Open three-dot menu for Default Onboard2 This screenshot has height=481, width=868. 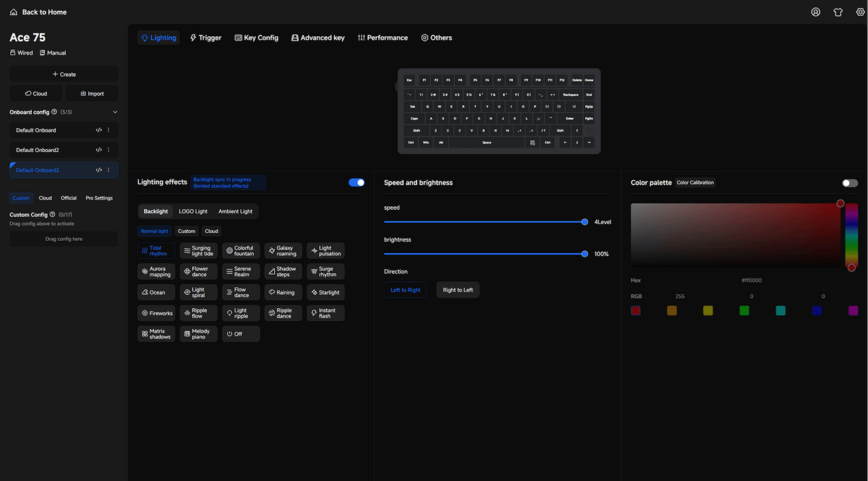pos(109,150)
